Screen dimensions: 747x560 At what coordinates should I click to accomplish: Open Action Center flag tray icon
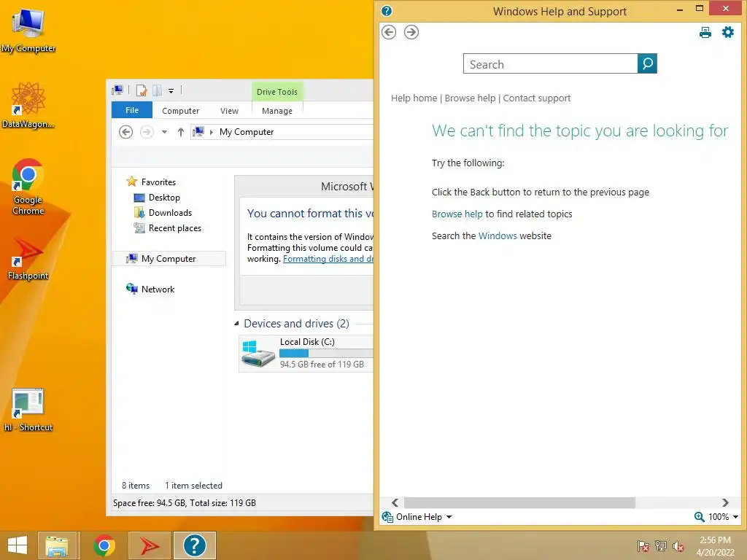[x=643, y=545]
